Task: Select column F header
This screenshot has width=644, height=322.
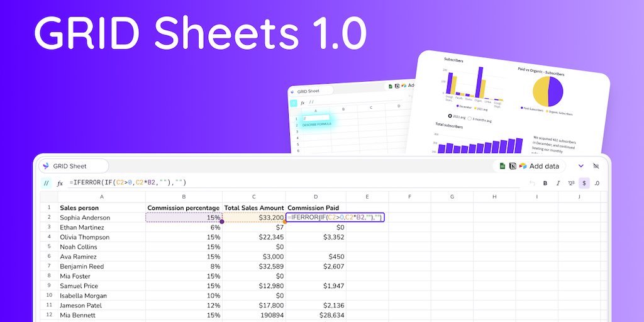Action: point(410,197)
